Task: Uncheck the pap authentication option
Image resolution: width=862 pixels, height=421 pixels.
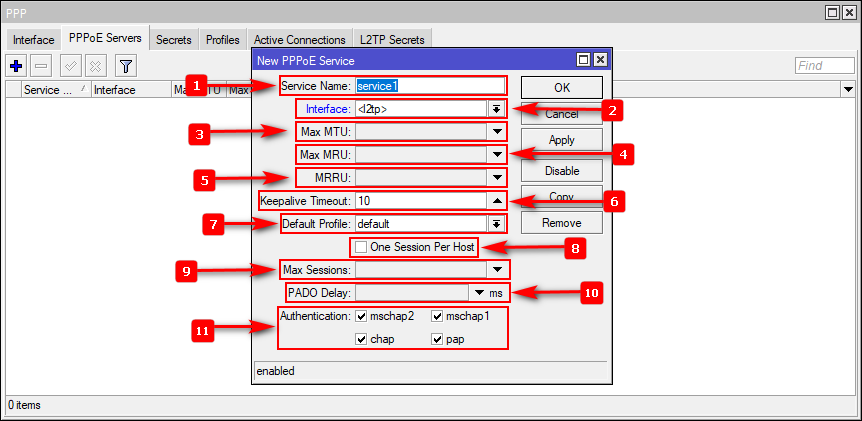Action: [437, 340]
